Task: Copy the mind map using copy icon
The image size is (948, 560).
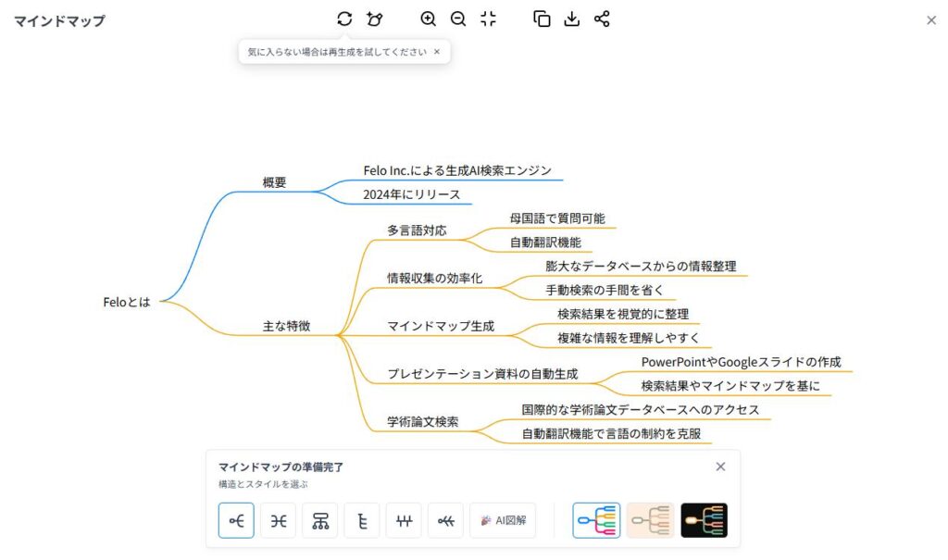Action: pyautogui.click(x=542, y=19)
